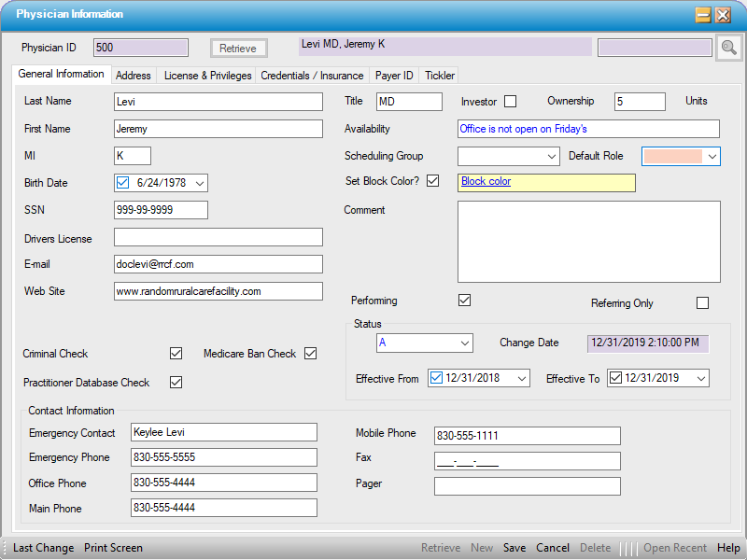Uncheck the Criminal Check checkbox

coord(176,354)
